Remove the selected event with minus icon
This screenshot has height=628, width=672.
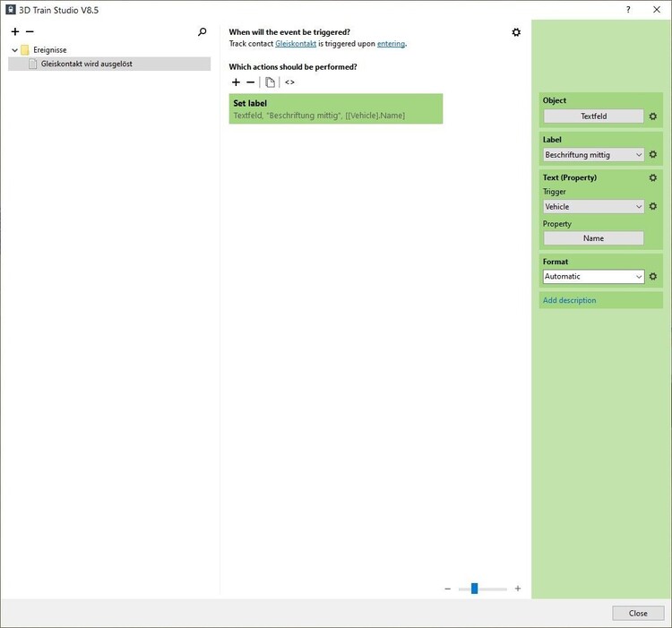(30, 31)
